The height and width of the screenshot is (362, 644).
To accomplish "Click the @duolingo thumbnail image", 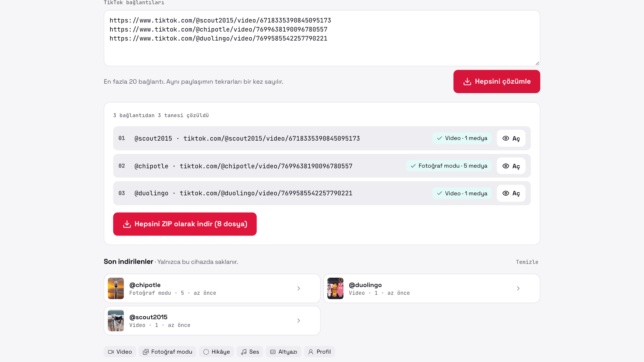I will 336,288.
